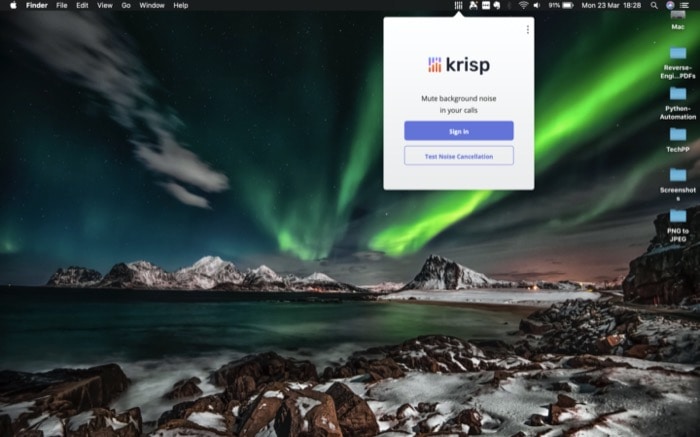Open the Apple menu

click(x=13, y=5)
